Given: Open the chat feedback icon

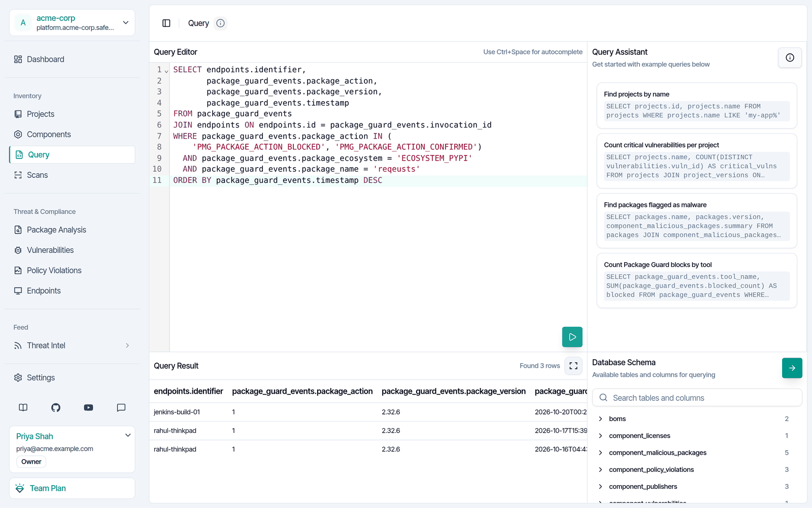Looking at the screenshot, I should point(121,407).
